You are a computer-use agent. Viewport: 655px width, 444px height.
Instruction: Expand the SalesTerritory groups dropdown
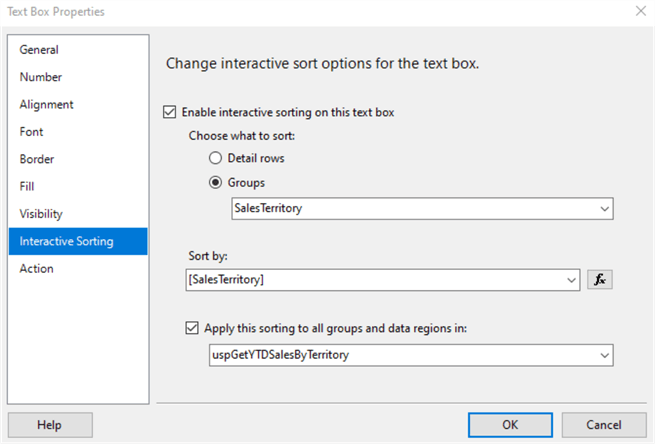(604, 209)
